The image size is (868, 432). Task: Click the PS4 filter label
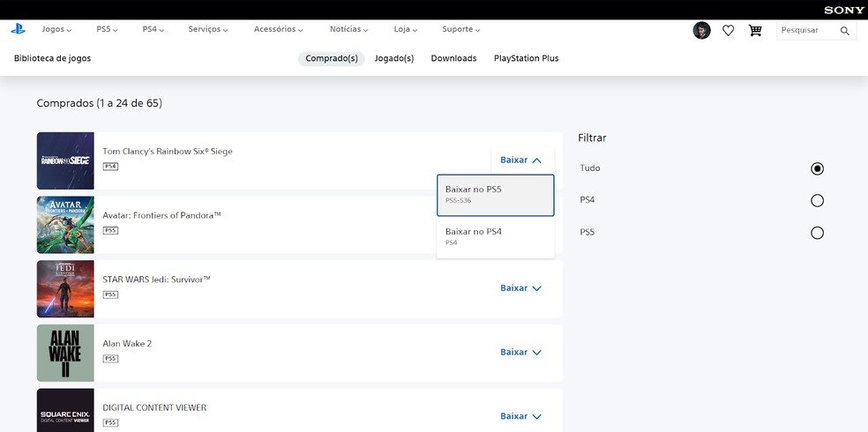(x=587, y=200)
